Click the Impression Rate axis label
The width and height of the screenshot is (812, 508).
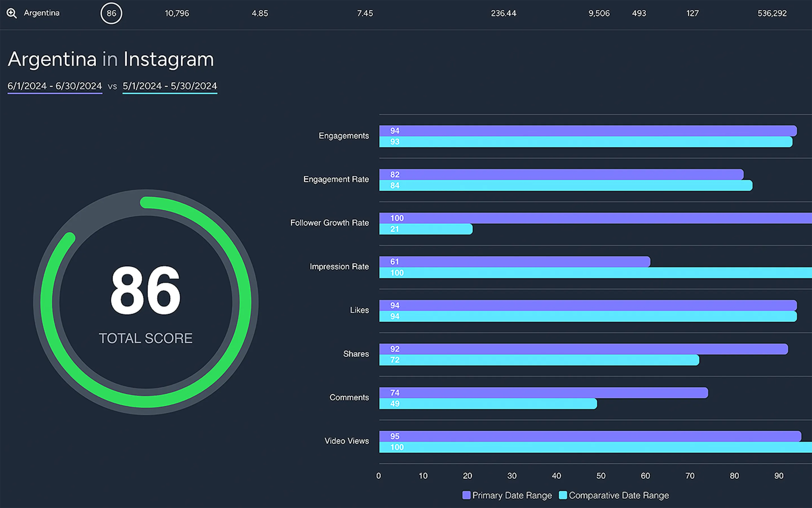339,266
